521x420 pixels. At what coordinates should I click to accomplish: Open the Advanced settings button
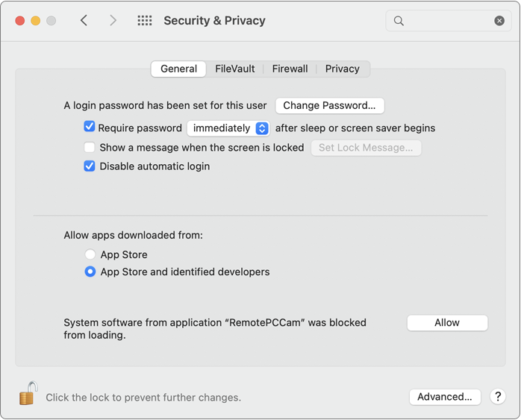(444, 397)
